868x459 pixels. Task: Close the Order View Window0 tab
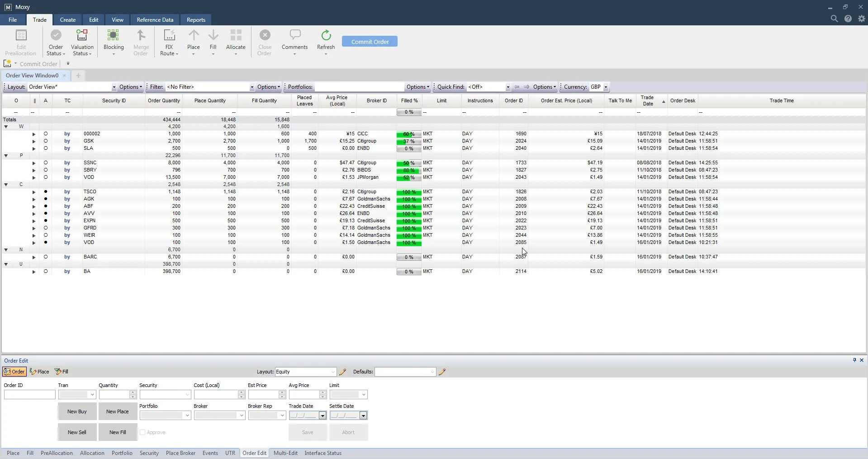click(x=64, y=76)
